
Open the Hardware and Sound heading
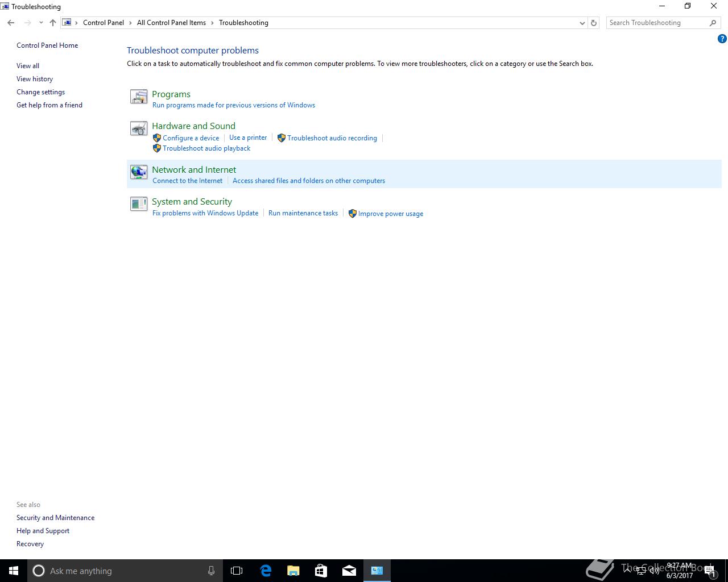(193, 126)
